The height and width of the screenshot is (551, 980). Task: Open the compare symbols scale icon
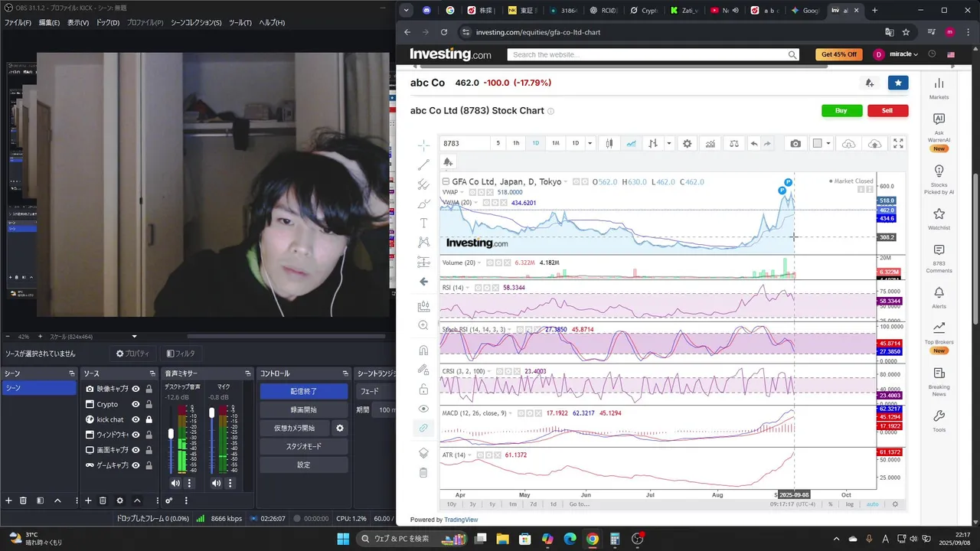point(734,143)
